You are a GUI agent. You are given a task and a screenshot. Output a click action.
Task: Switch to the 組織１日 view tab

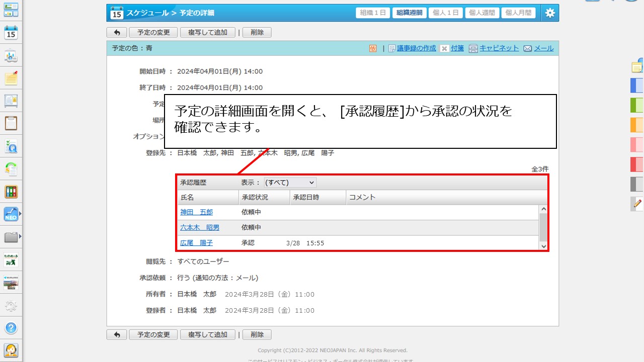(x=373, y=13)
